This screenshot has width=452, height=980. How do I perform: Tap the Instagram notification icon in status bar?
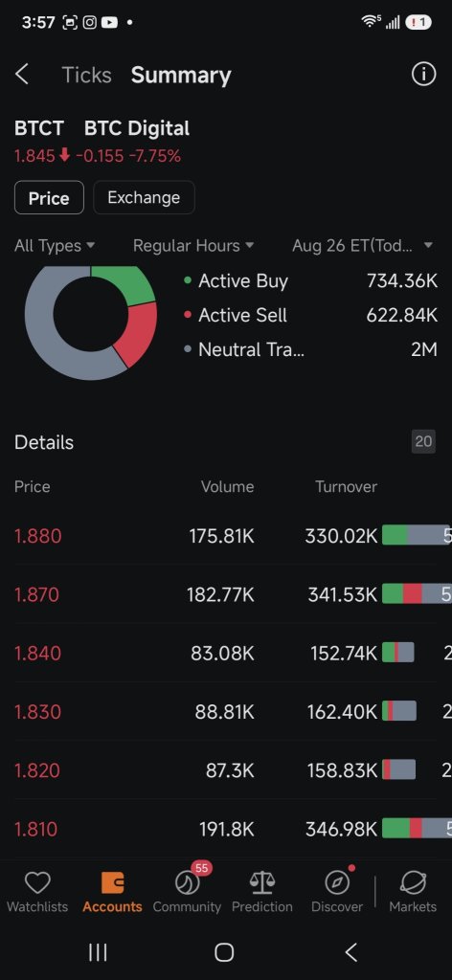pos(90,23)
